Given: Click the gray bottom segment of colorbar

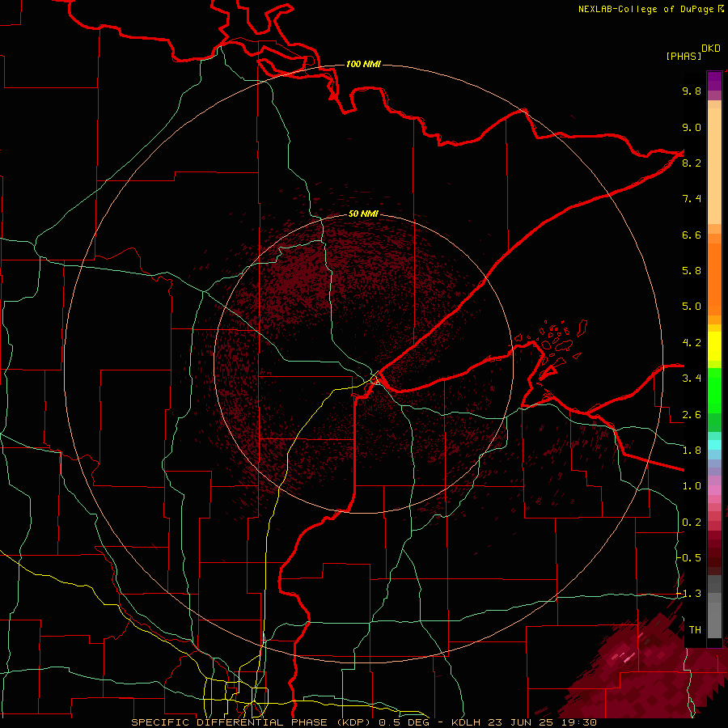Looking at the screenshot, I should click(714, 608).
